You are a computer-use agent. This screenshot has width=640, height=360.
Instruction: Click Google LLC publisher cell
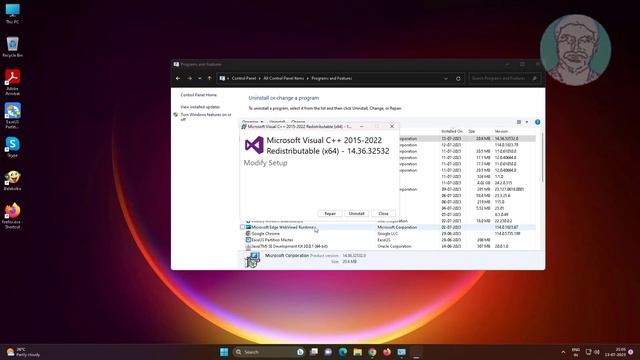pyautogui.click(x=387, y=234)
